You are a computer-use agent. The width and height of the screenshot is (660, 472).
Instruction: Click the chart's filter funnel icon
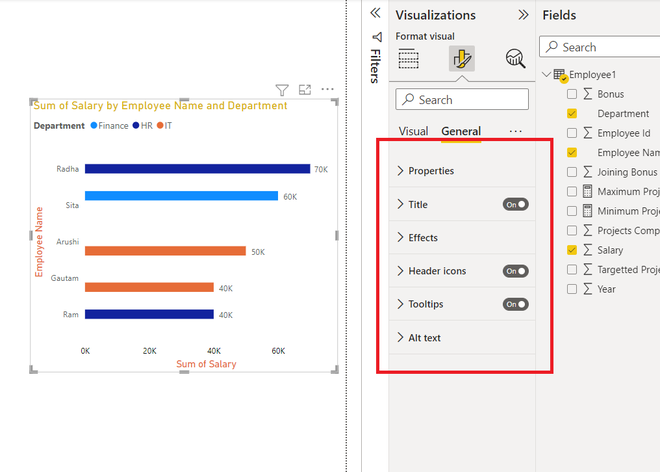click(x=282, y=90)
